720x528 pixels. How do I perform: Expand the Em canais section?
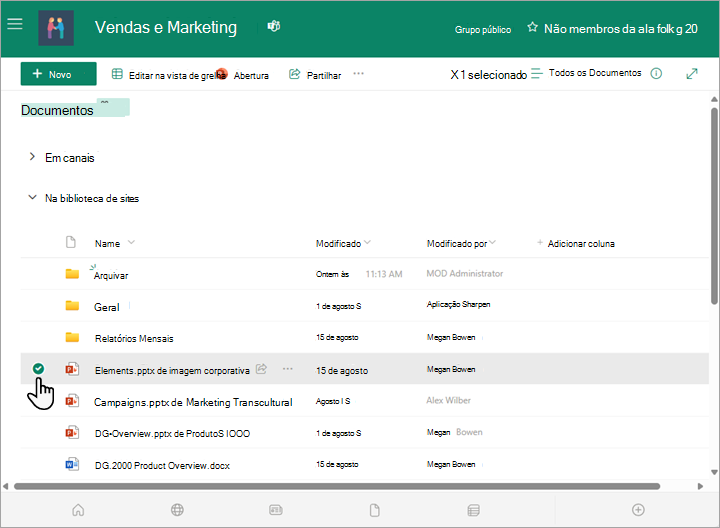pos(32,157)
